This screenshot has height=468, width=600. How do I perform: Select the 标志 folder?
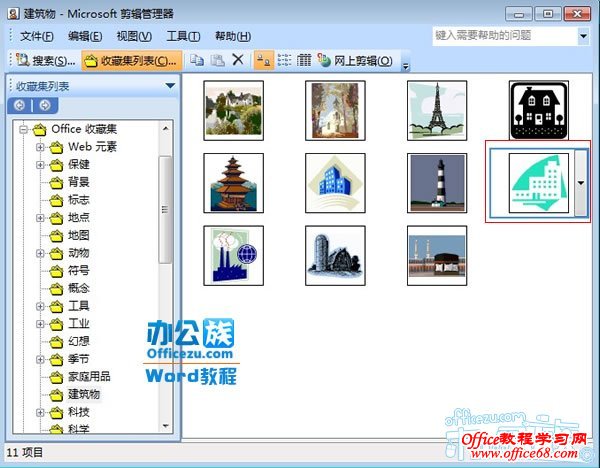(78, 200)
